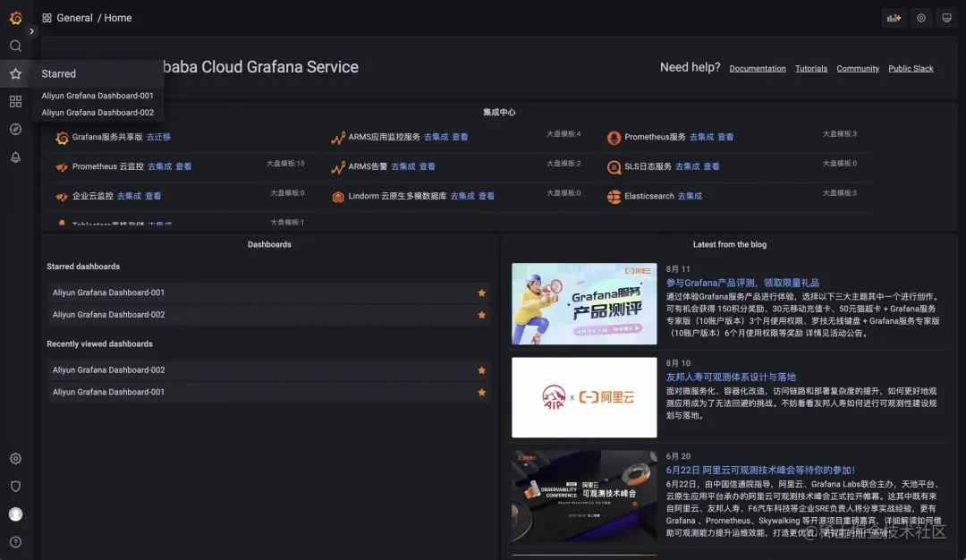The image size is (966, 560).
Task: Click the Home breadcrumb link
Action: [118, 18]
